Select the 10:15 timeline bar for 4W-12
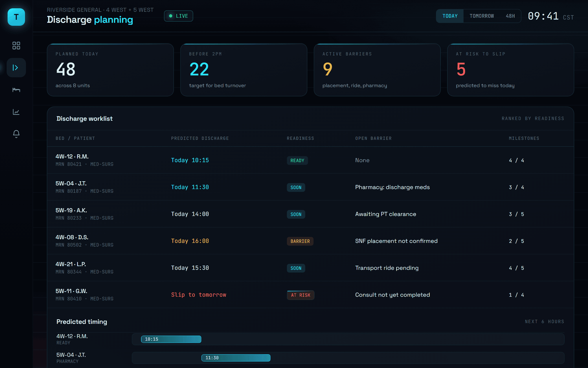 click(x=171, y=339)
